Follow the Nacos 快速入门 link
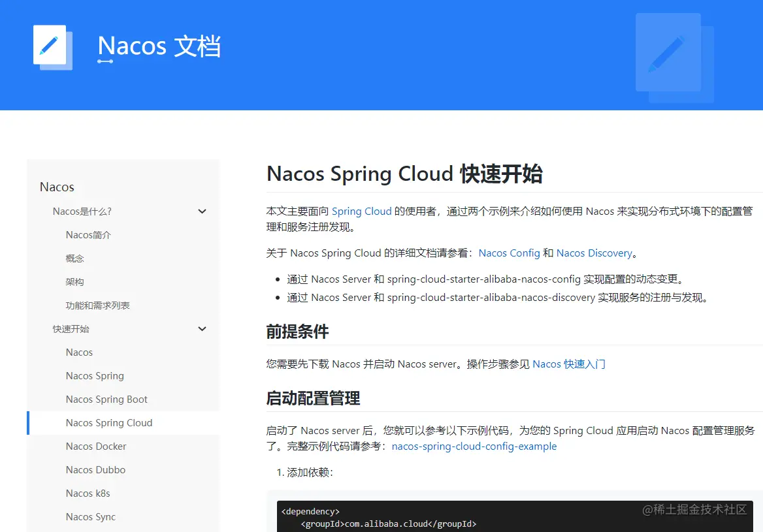Image resolution: width=763 pixels, height=532 pixels. point(569,364)
